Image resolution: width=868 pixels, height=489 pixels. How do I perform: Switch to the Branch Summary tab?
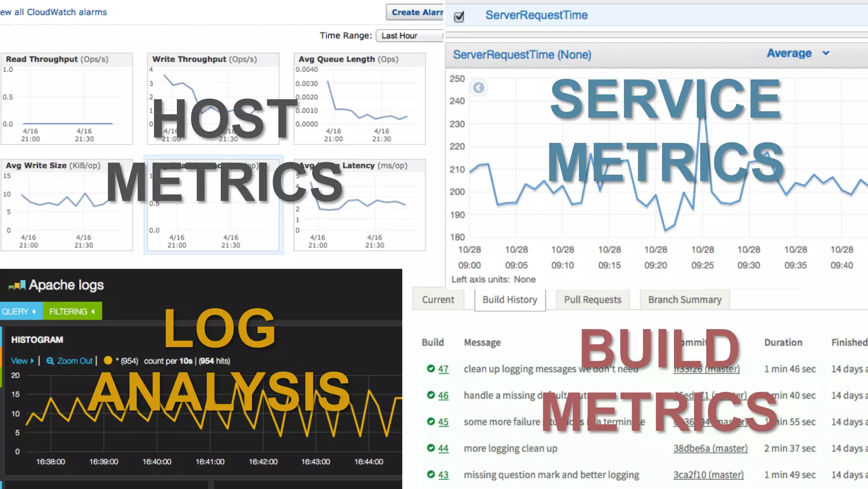click(x=684, y=300)
